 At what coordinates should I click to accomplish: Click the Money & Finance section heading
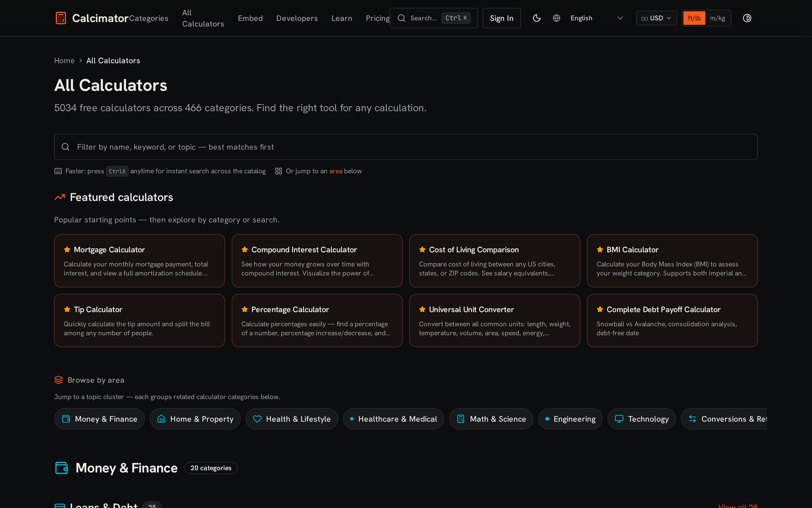(127, 468)
